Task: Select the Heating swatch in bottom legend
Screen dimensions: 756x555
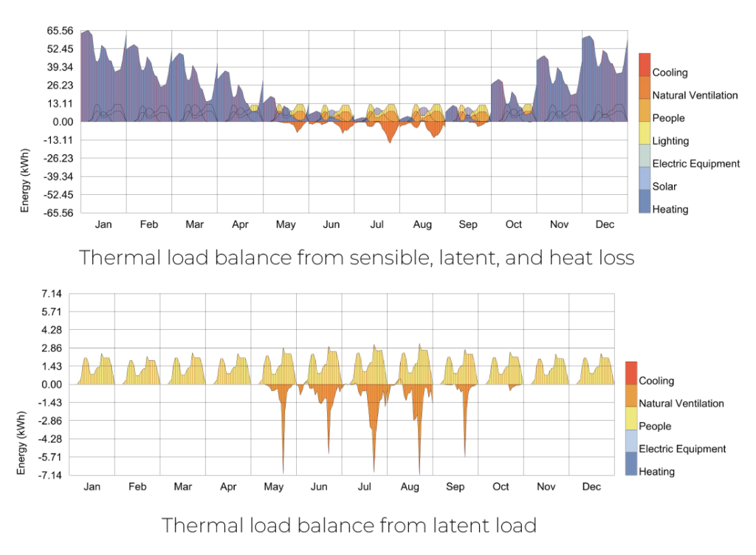Action: [631, 463]
